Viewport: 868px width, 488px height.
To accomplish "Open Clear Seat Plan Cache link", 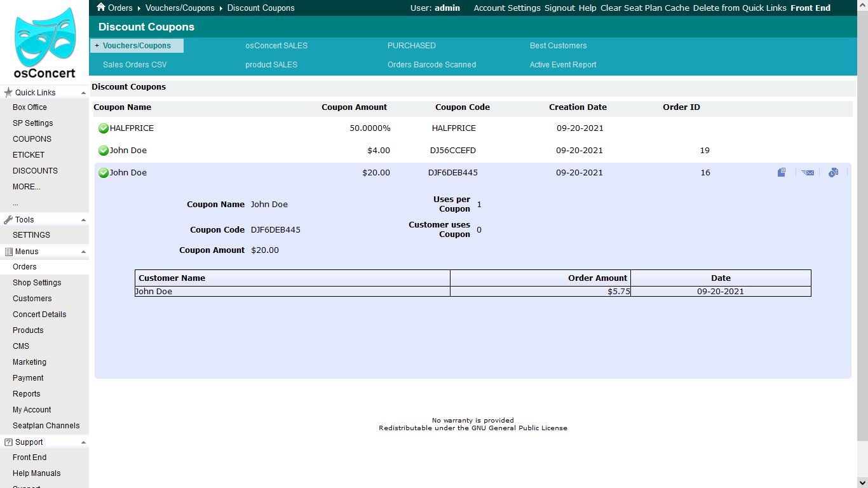I will 644,8.
